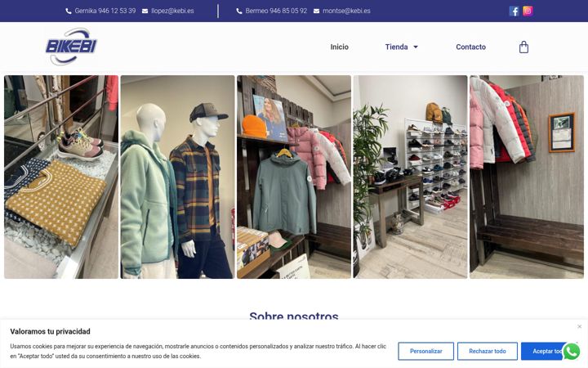Open the shoe shelf photo thumbnail
This screenshot has height=368, width=588.
(410, 177)
